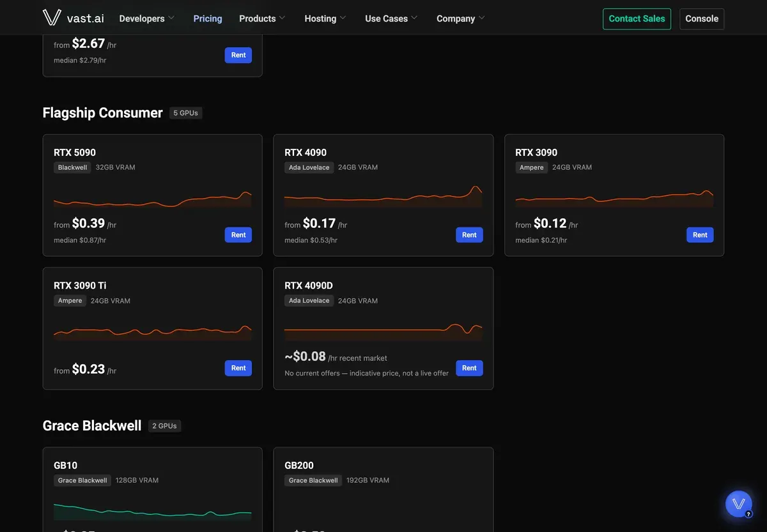This screenshot has width=767, height=532.
Task: Click the Blackwell tag on RTX 5090
Action: [72, 167]
